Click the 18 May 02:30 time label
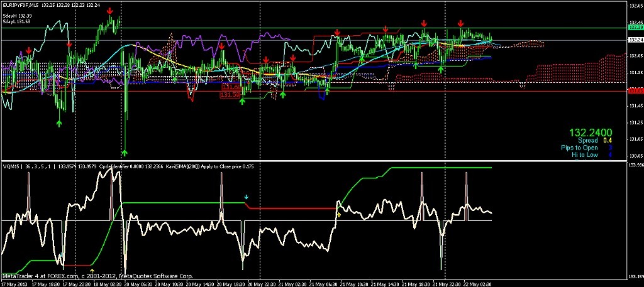 pyautogui.click(x=107, y=284)
